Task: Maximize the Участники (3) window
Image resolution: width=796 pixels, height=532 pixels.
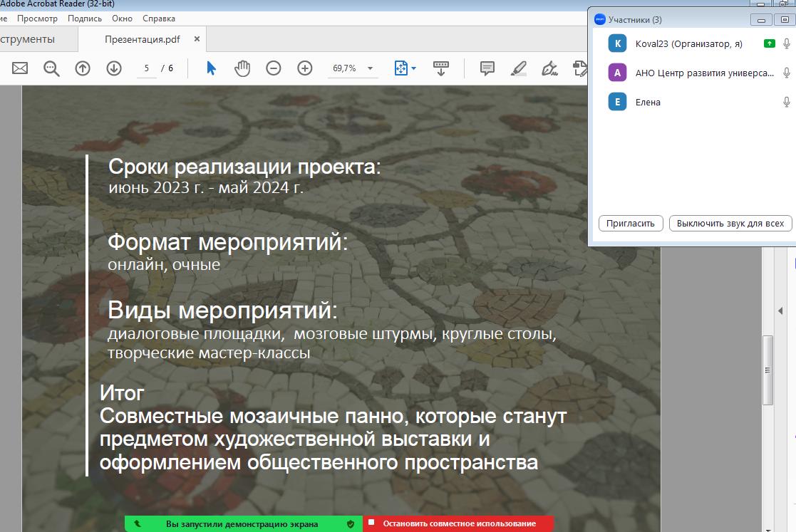Action: (x=785, y=20)
